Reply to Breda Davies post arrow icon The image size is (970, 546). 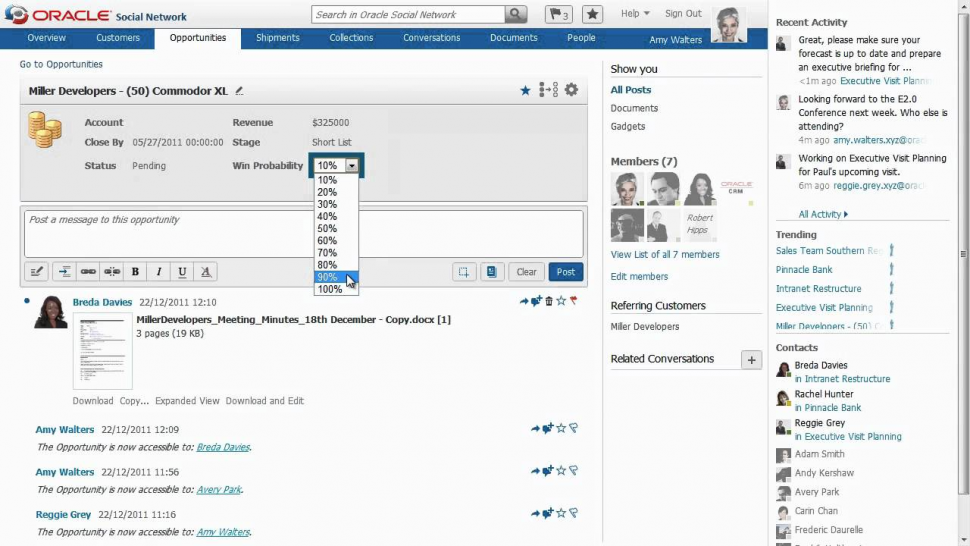(524, 301)
